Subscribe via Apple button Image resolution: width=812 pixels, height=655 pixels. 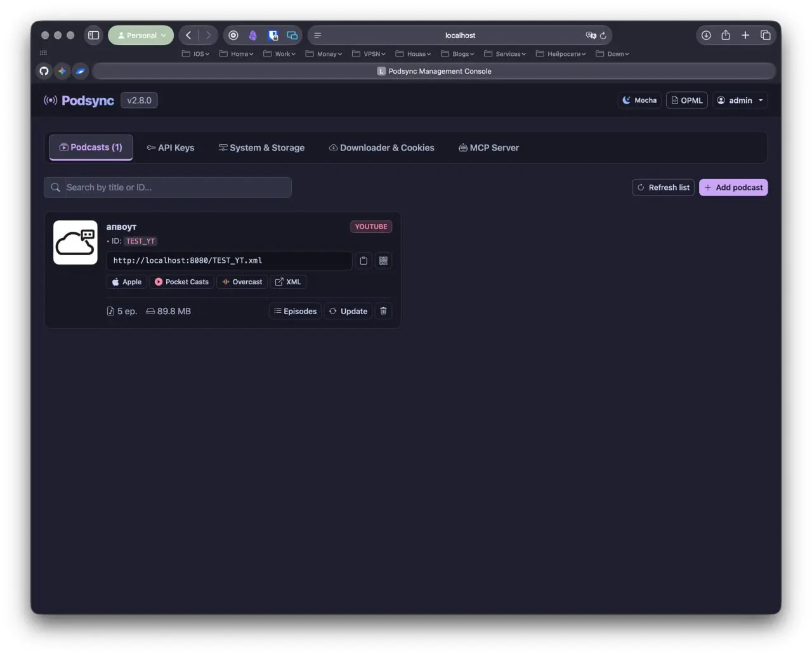pyautogui.click(x=127, y=282)
